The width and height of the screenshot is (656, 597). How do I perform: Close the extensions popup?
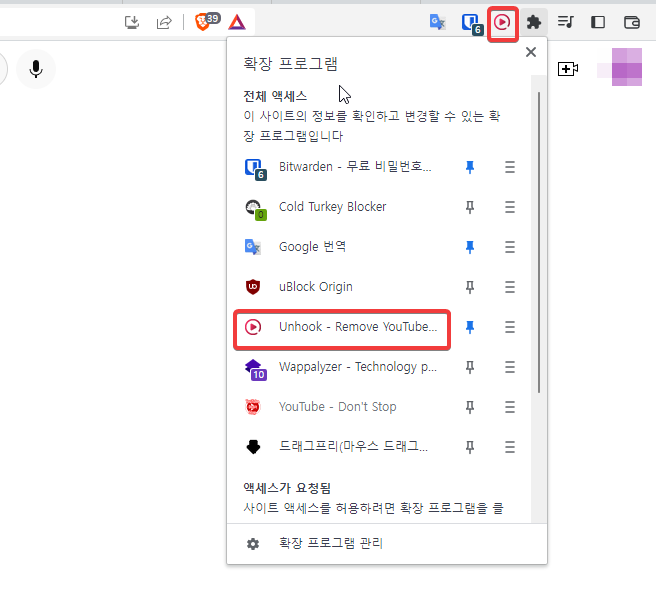point(531,52)
